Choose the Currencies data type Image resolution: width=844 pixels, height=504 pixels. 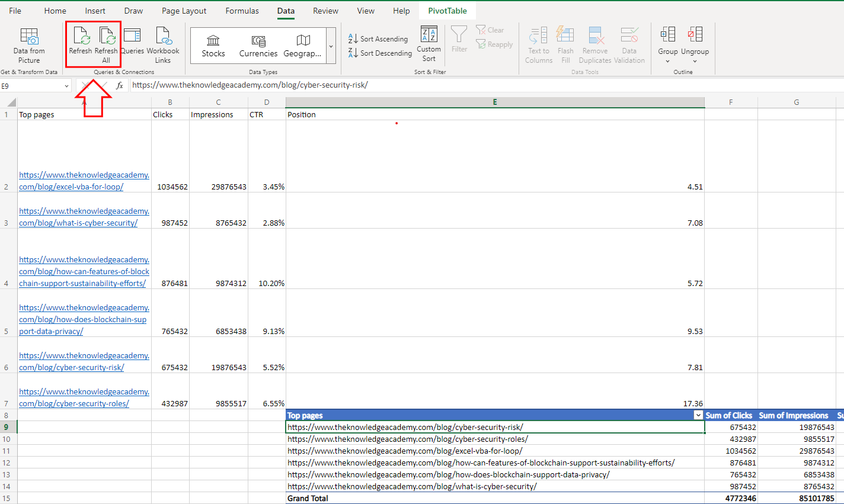click(258, 46)
